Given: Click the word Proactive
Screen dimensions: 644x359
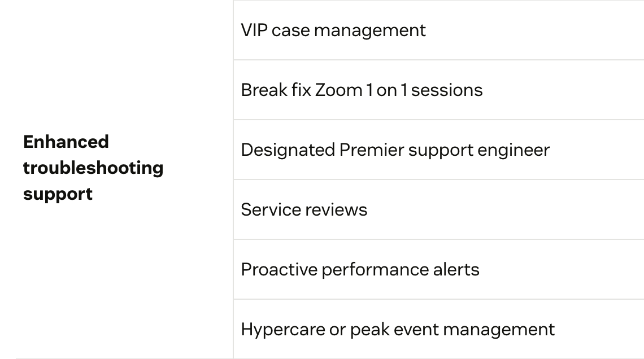Looking at the screenshot, I should pos(279,270).
